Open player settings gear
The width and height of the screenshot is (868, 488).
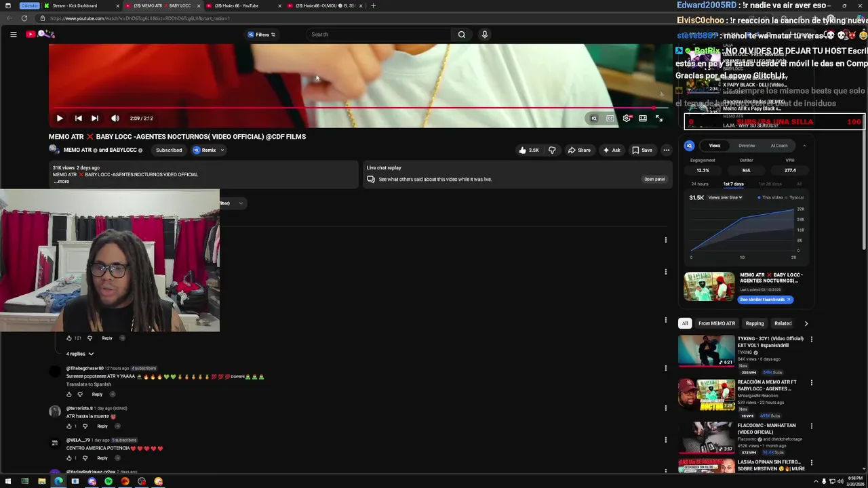[x=627, y=118]
